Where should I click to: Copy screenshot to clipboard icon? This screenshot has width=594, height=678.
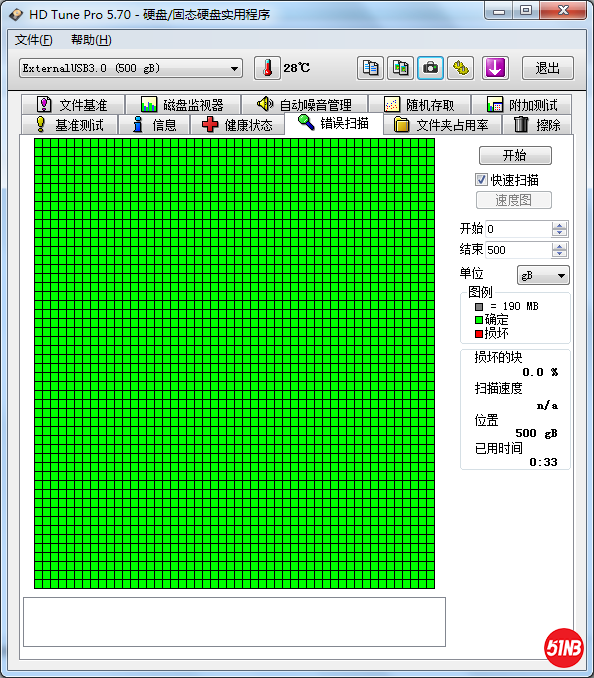[x=400, y=68]
